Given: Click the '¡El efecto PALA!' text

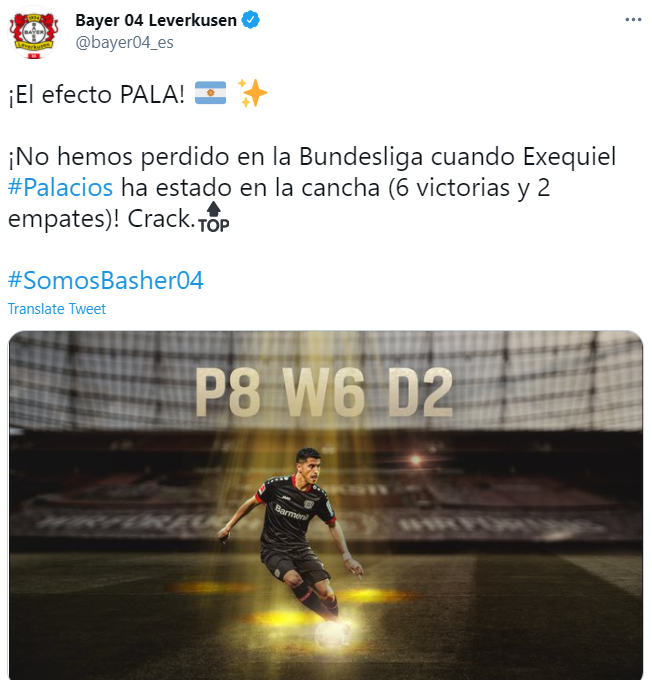Looking at the screenshot, I should coord(96,94).
